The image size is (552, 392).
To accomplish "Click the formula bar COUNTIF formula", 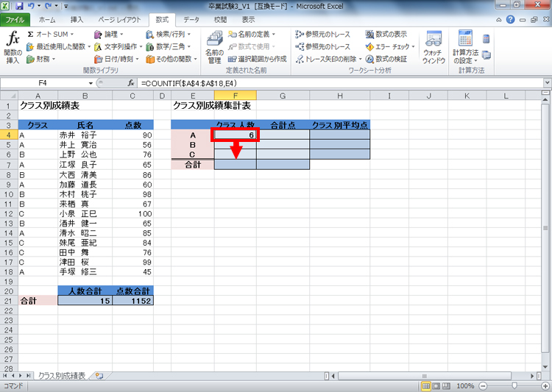I will (188, 83).
